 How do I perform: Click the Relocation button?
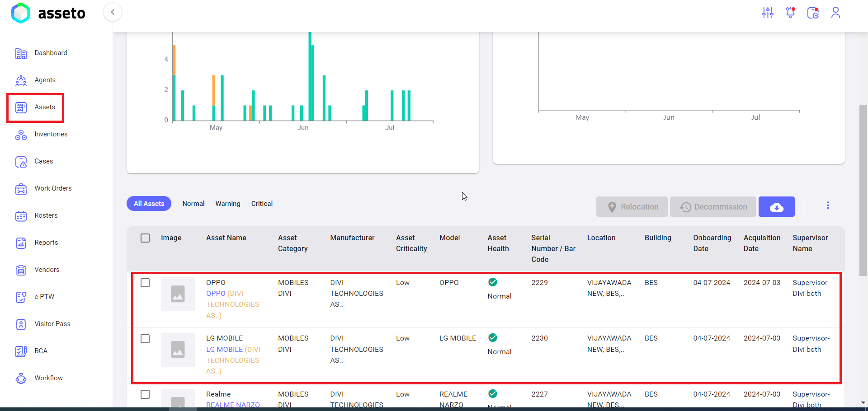(x=632, y=207)
